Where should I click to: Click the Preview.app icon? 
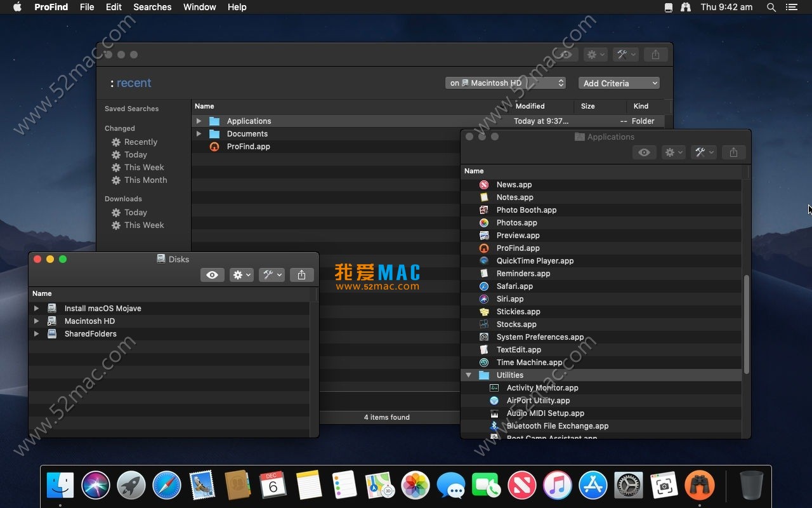point(484,235)
